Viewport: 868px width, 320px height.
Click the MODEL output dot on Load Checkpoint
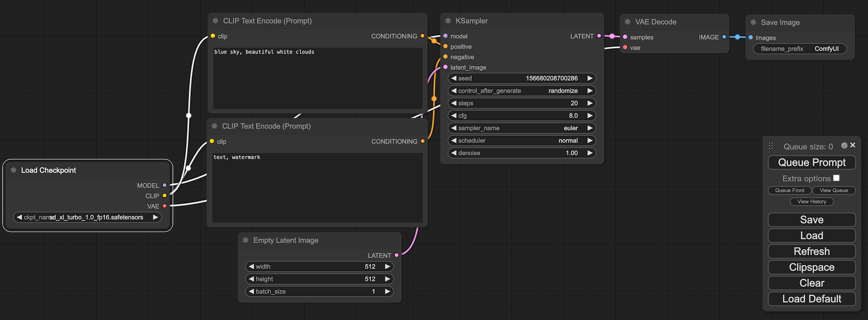165,185
